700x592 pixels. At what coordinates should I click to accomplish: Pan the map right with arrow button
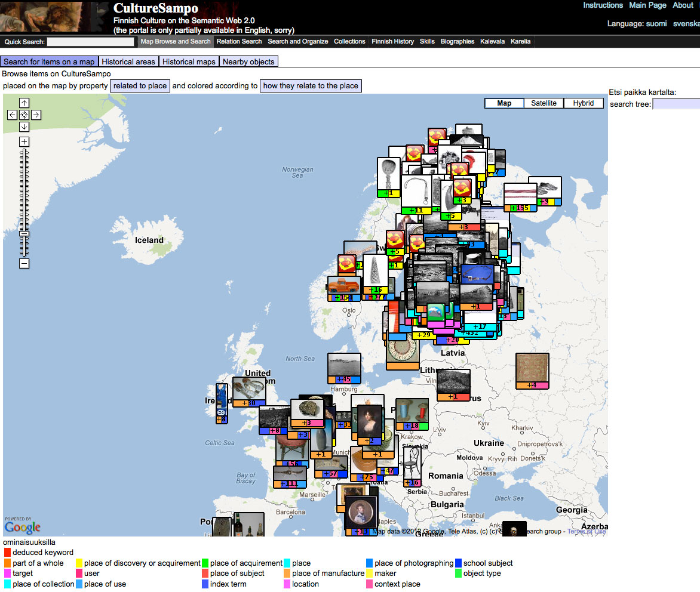click(36, 115)
